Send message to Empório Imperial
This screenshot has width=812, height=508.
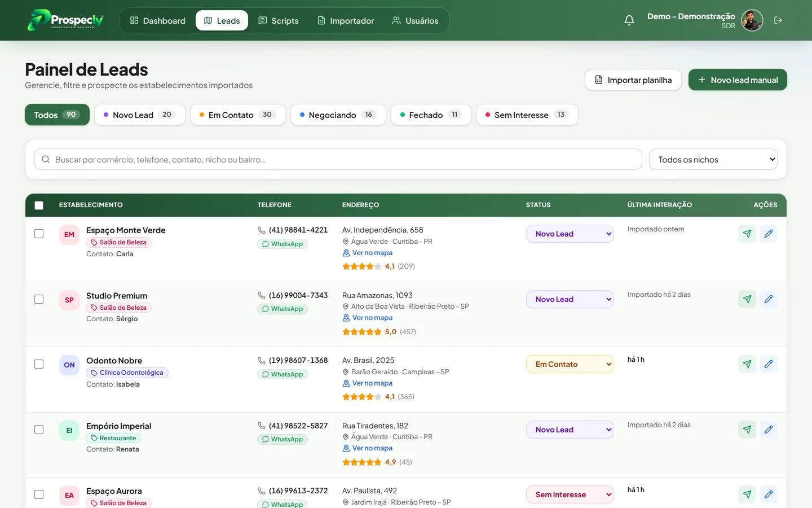(x=747, y=430)
